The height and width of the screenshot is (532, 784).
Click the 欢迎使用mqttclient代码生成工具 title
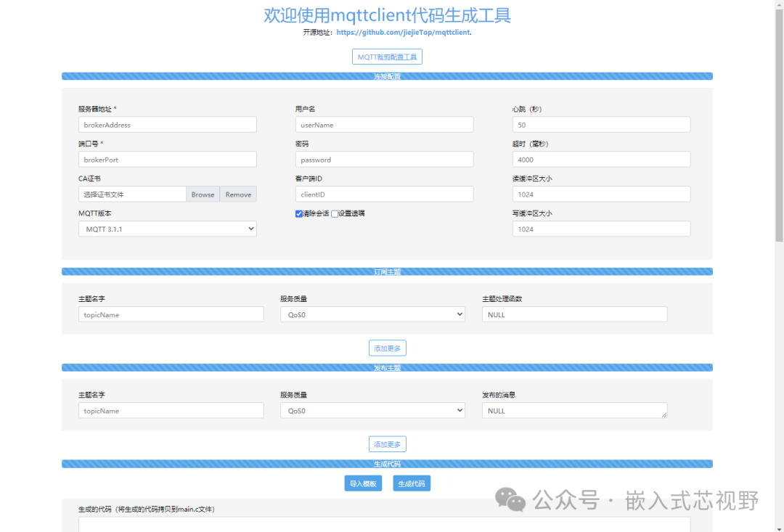(x=387, y=15)
